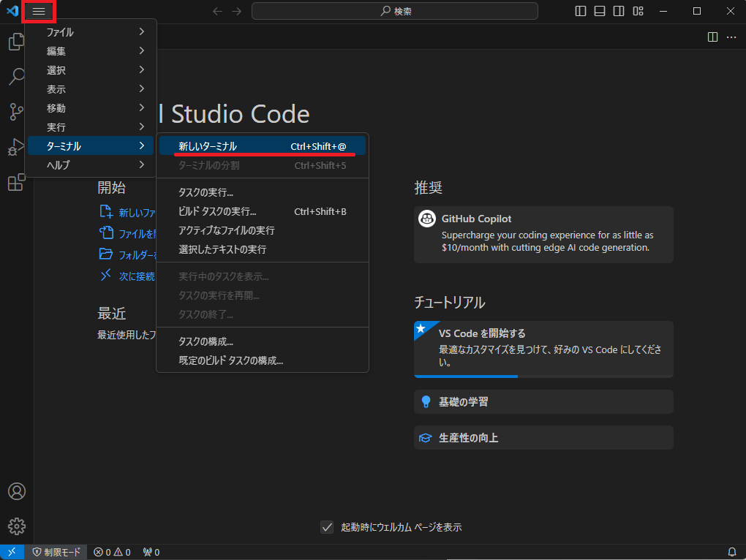Select ビルド タスクの実行... menu item

pos(263,211)
